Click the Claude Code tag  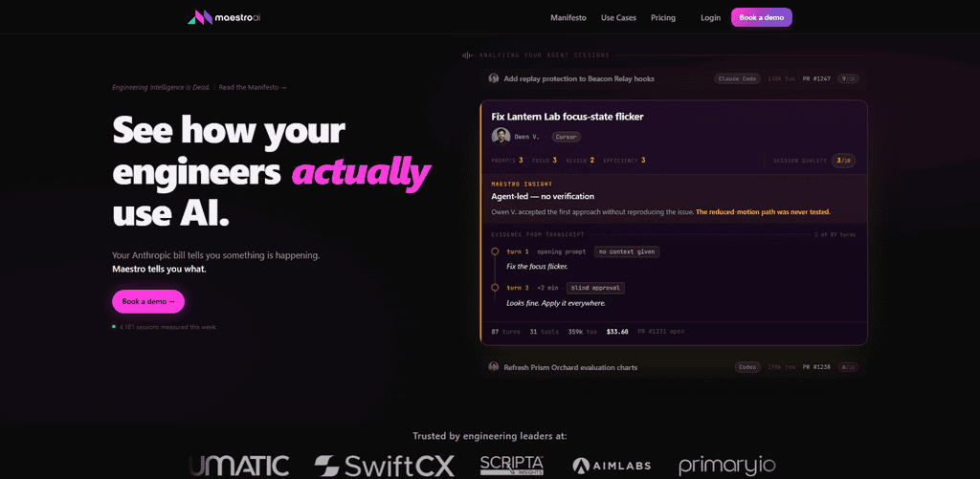[738, 78]
